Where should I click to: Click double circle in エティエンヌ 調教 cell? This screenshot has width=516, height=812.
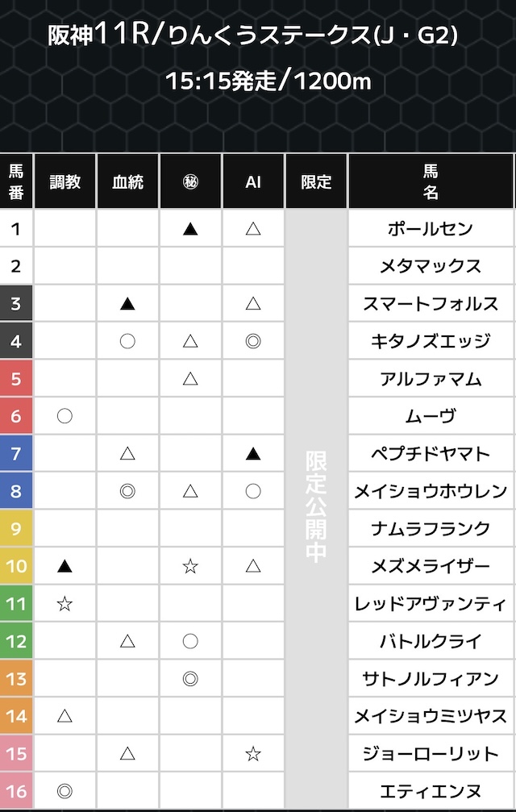pos(64,791)
